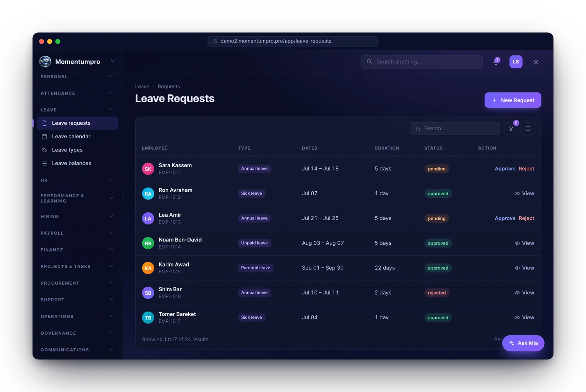Focus the Search anything field
Viewport: 586px width, 392px height.
coord(422,62)
